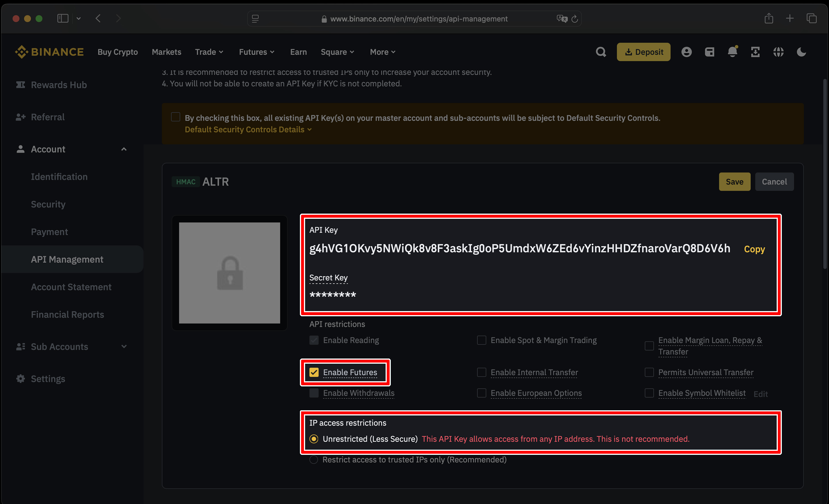
Task: Open the search magnifier icon
Action: point(601,52)
